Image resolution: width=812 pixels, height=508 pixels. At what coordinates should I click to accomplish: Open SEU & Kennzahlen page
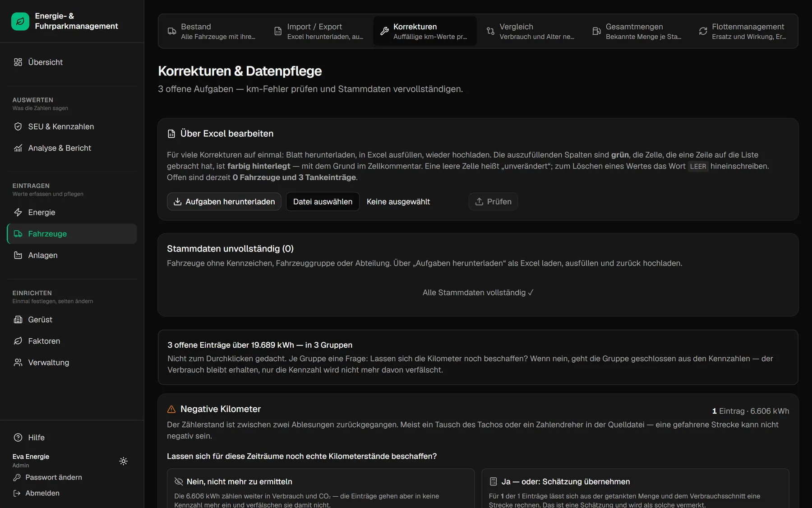click(x=72, y=127)
